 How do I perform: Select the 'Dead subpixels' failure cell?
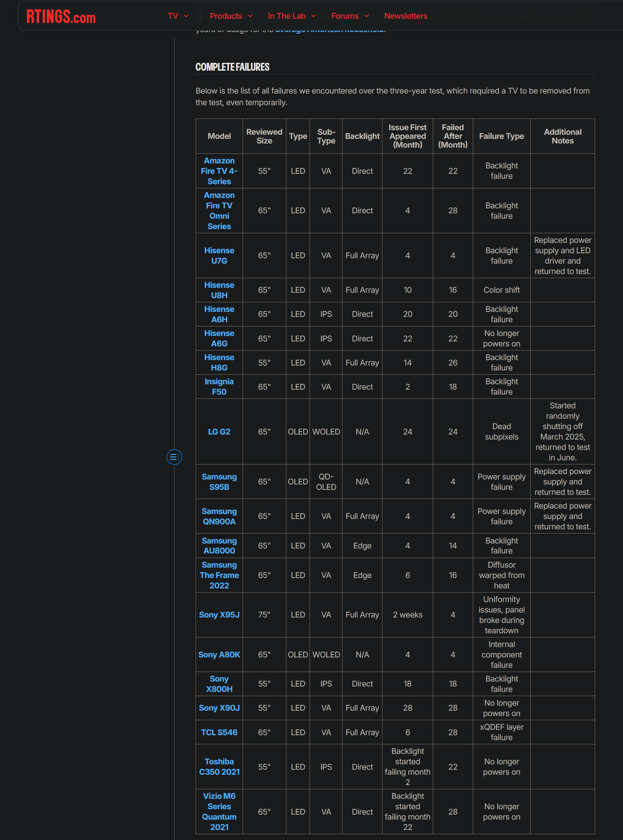coord(501,432)
